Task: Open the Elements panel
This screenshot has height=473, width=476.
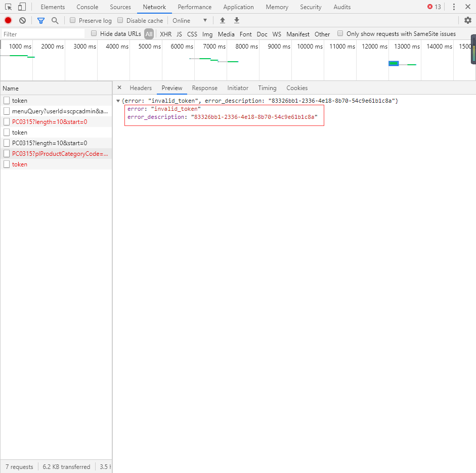Action: coord(53,7)
